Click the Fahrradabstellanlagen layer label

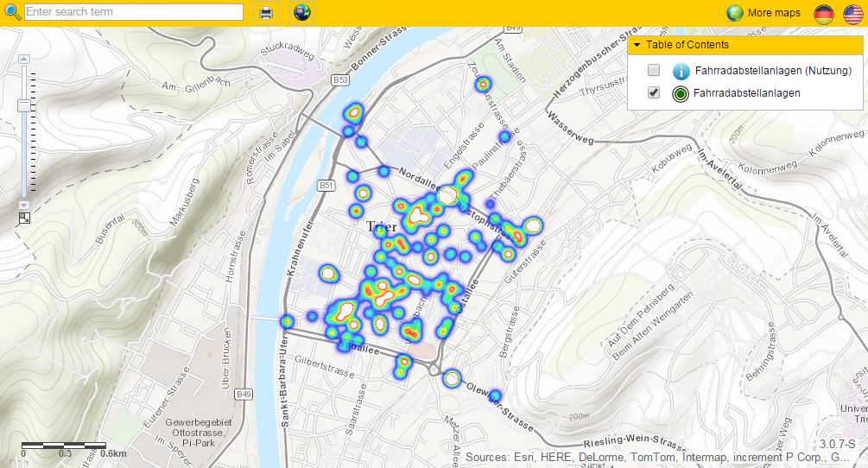tap(746, 93)
